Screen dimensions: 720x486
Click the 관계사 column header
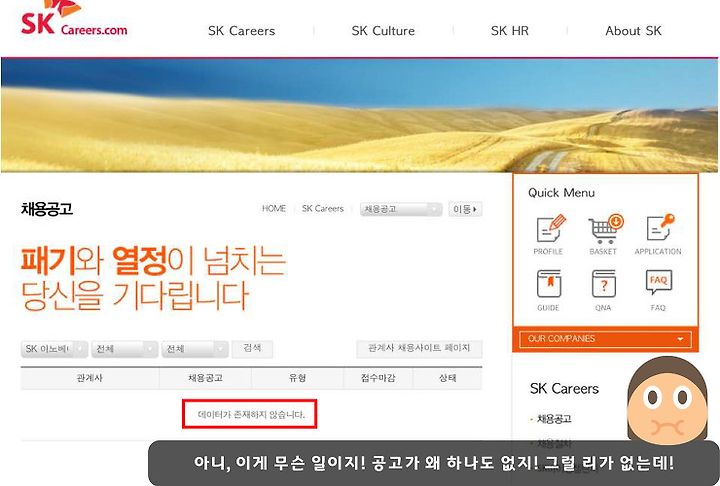tap(90, 378)
